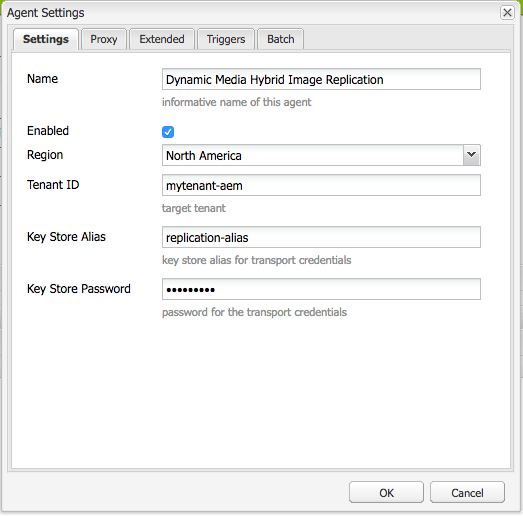Open the Region dropdown arrow
This screenshot has height=516, width=523.
click(x=471, y=155)
